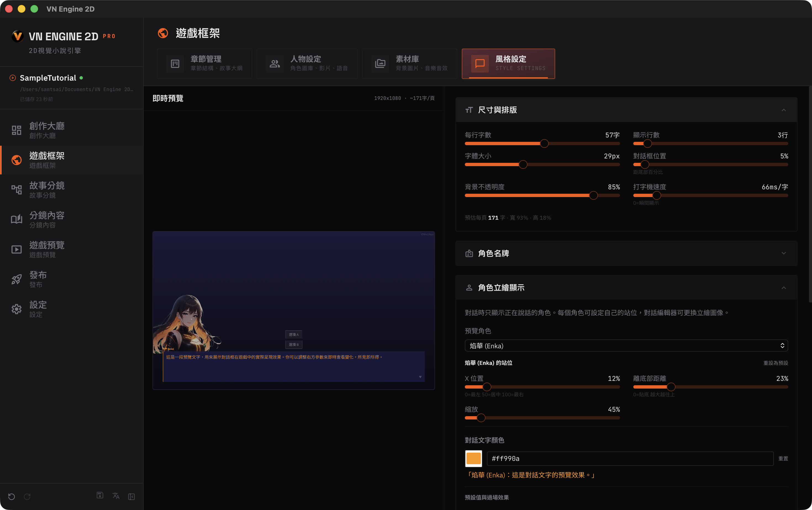Click the language translate icon
This screenshot has width=812, height=510.
(x=116, y=496)
